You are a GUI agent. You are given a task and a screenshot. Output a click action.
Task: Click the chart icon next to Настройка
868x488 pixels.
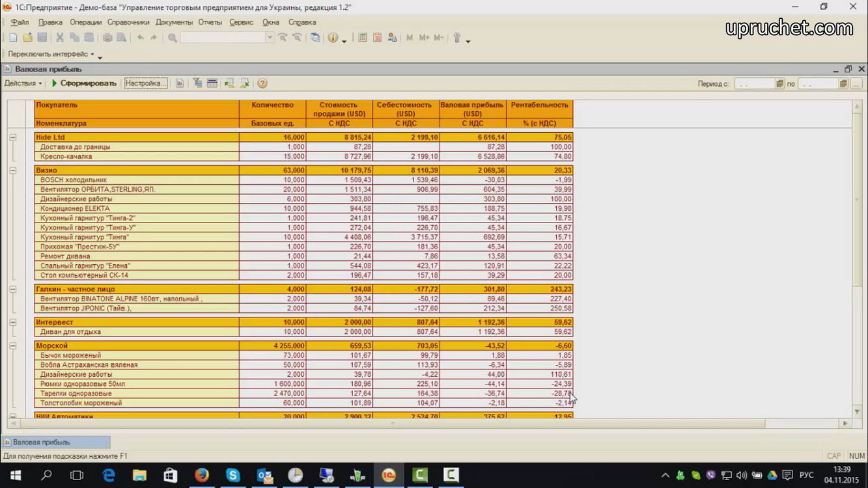tap(180, 83)
